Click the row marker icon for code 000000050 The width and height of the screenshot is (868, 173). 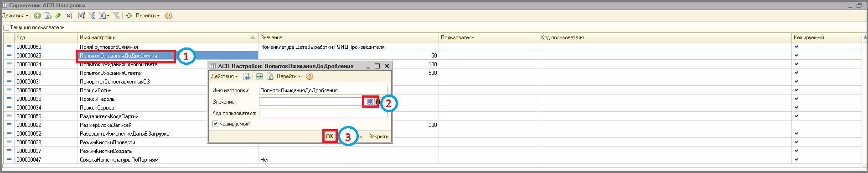click(9, 47)
